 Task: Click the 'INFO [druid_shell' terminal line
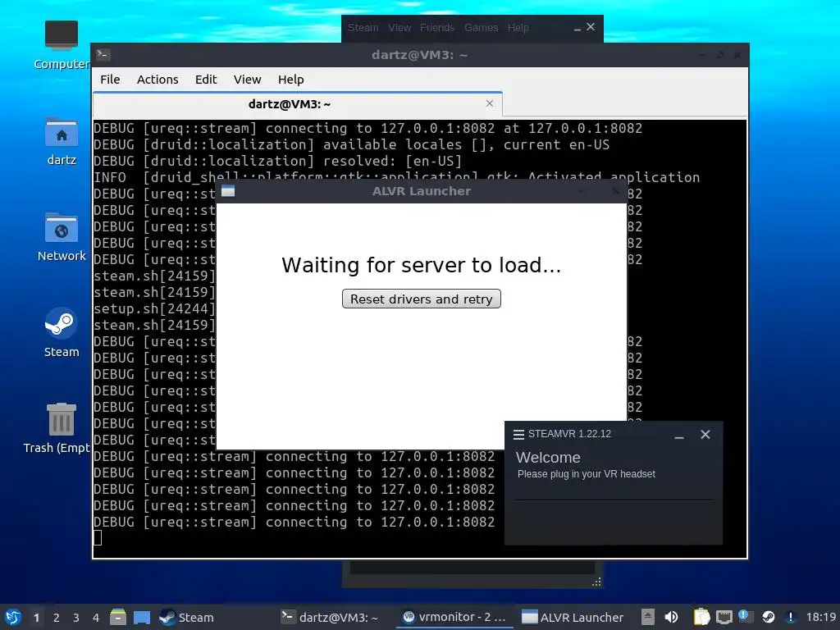pyautogui.click(x=396, y=177)
